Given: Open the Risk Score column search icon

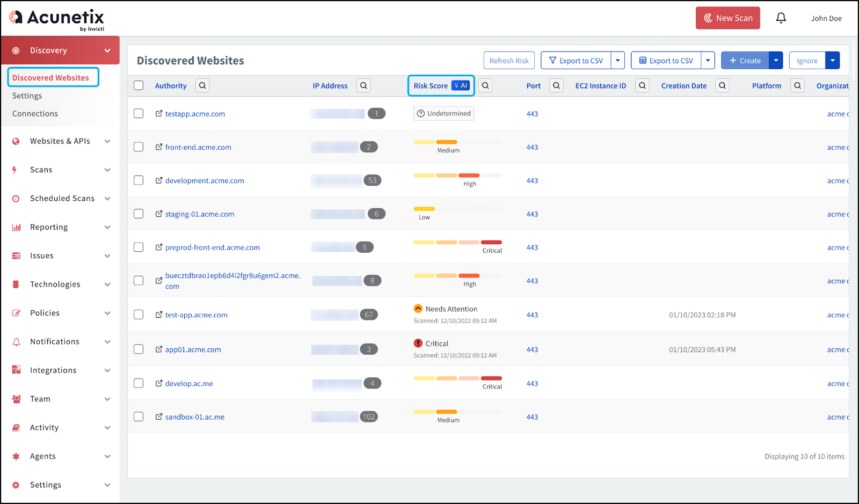Looking at the screenshot, I should click(x=485, y=85).
